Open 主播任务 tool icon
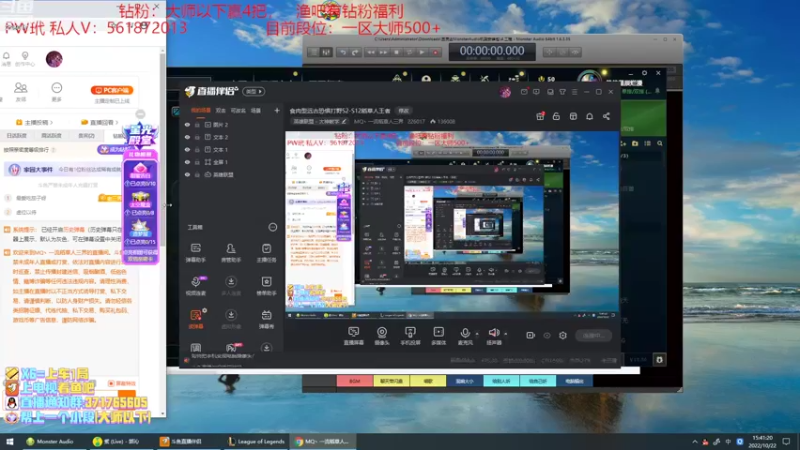 pyautogui.click(x=266, y=253)
